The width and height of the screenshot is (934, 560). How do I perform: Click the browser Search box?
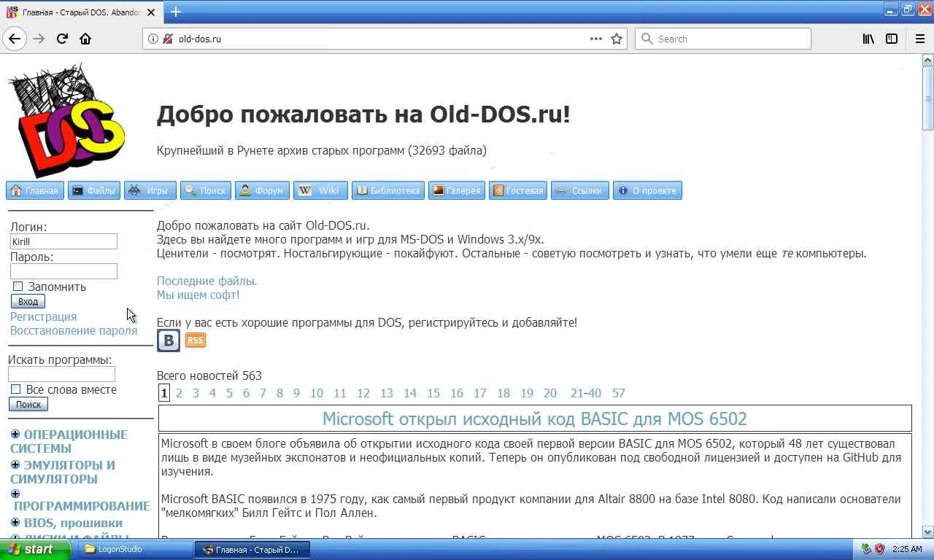coord(723,39)
